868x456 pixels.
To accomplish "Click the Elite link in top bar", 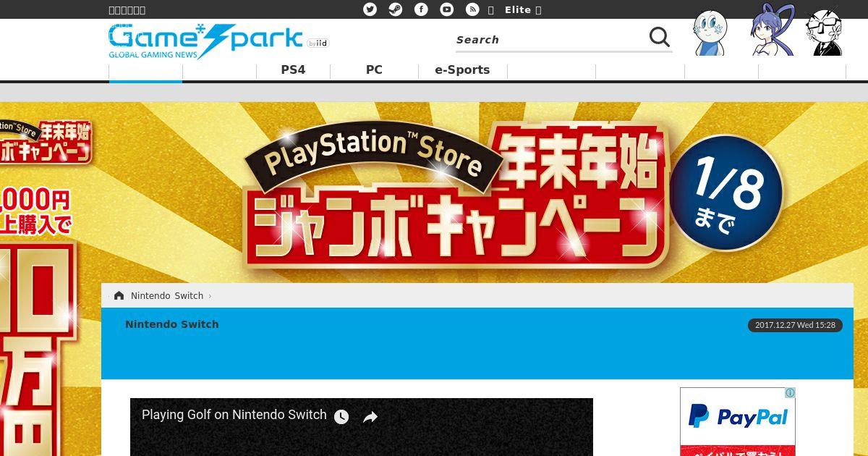I will tap(518, 9).
